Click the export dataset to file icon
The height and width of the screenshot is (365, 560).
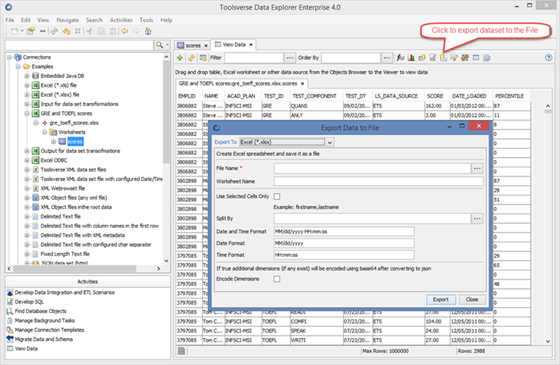point(443,58)
